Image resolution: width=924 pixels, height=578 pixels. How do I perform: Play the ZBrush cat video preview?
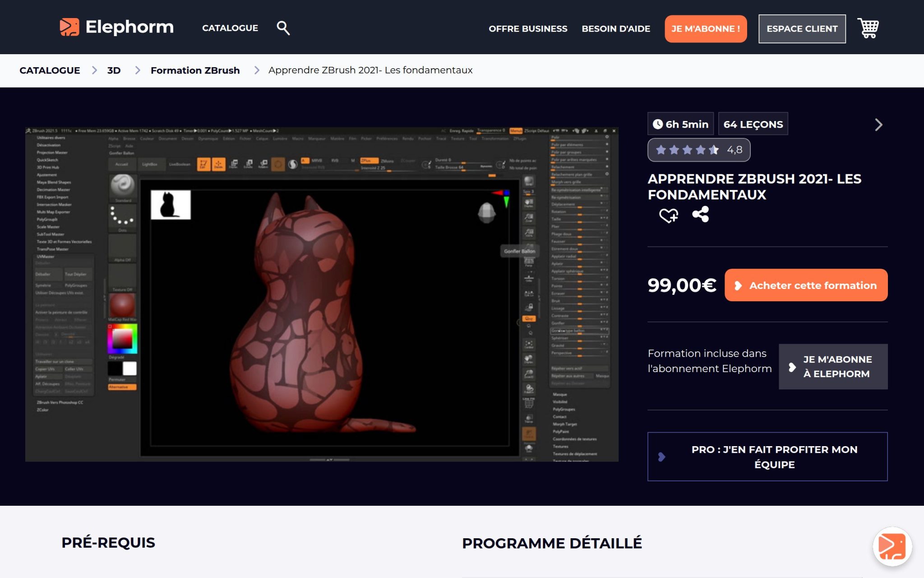coord(322,294)
